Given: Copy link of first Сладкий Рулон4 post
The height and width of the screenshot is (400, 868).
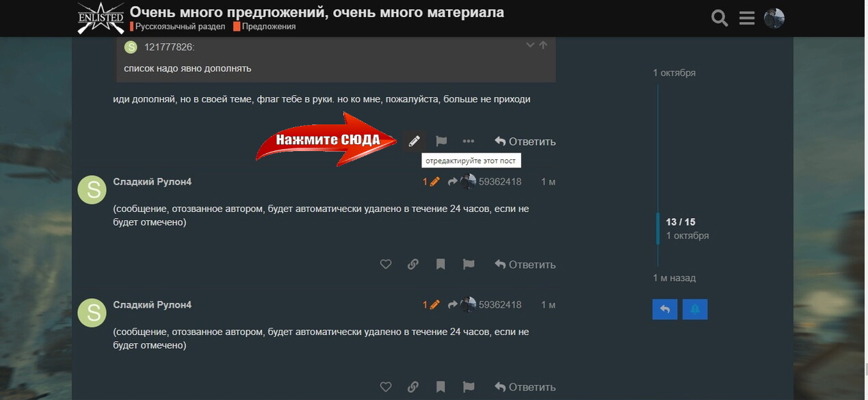Looking at the screenshot, I should click(413, 265).
